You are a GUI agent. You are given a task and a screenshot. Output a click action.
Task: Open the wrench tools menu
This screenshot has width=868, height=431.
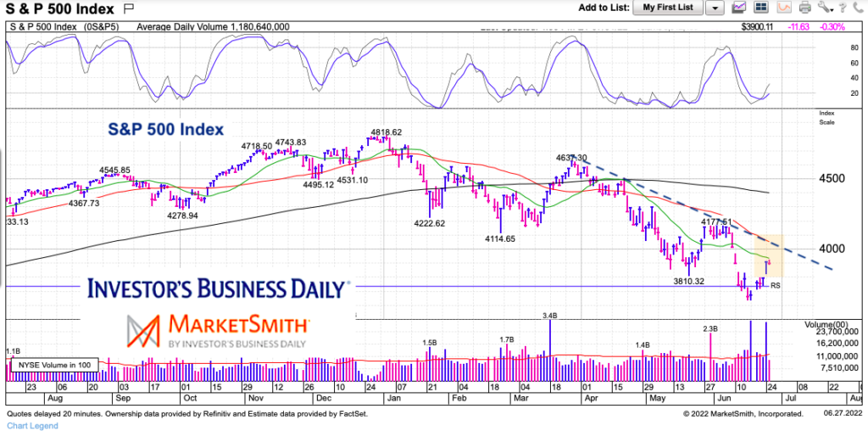point(824,7)
